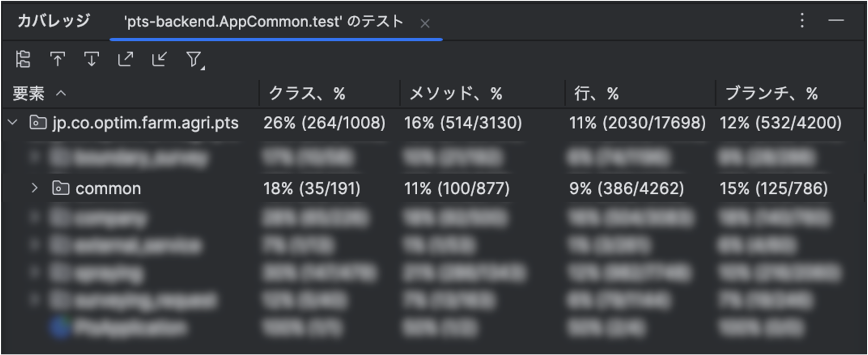
Task: Click the navigate down arrow toolbar icon
Action: [92, 59]
